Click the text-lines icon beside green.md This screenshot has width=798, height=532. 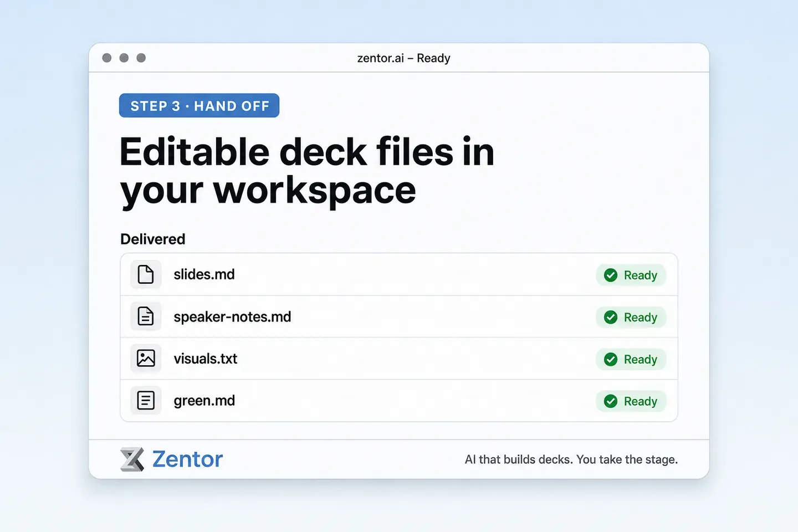pos(146,400)
